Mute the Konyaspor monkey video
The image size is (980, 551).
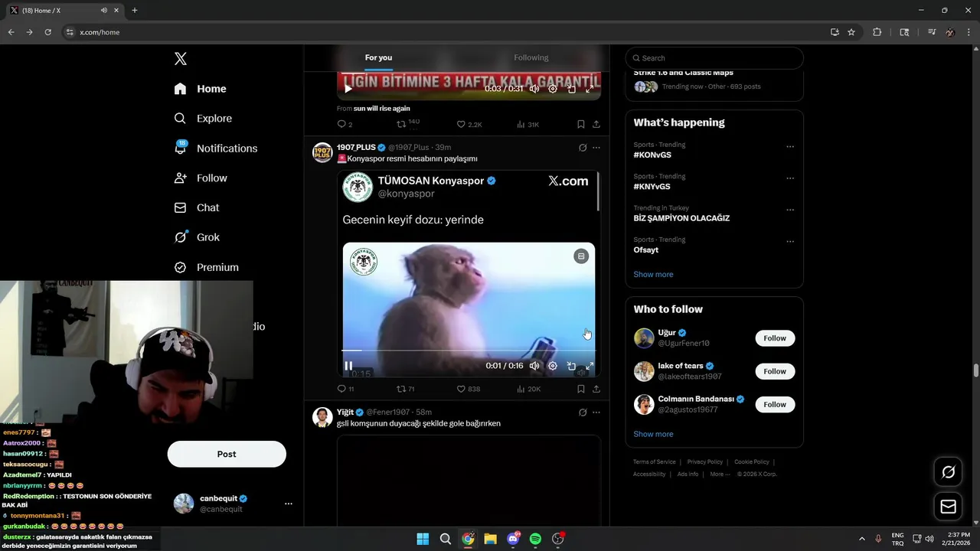click(534, 366)
